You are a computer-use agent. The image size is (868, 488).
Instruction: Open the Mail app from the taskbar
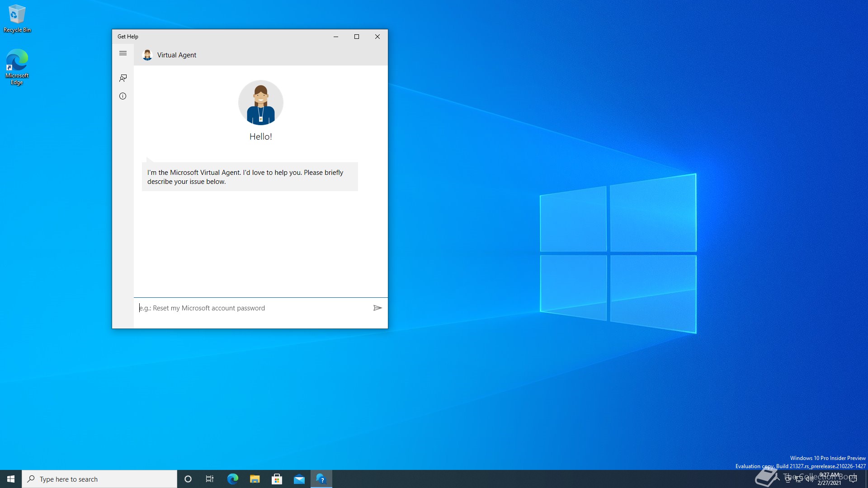(299, 479)
